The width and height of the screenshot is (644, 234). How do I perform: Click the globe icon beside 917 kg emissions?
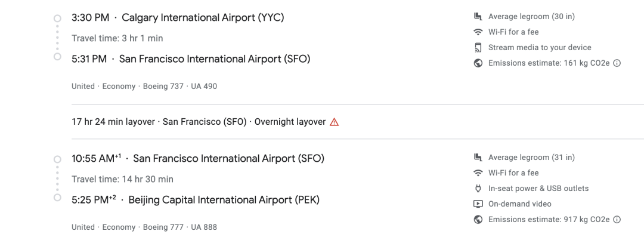click(478, 220)
